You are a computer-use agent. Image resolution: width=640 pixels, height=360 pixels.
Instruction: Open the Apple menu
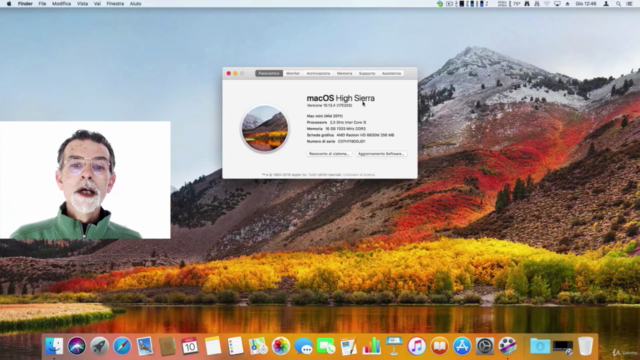tap(9, 4)
